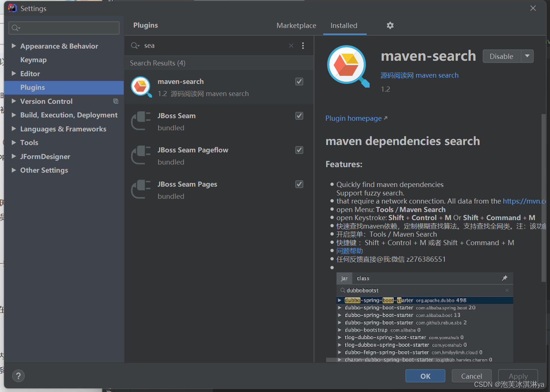The width and height of the screenshot is (550, 392).
Task: Click the JBoss Seam Pages plug icon
Action: [x=141, y=190]
